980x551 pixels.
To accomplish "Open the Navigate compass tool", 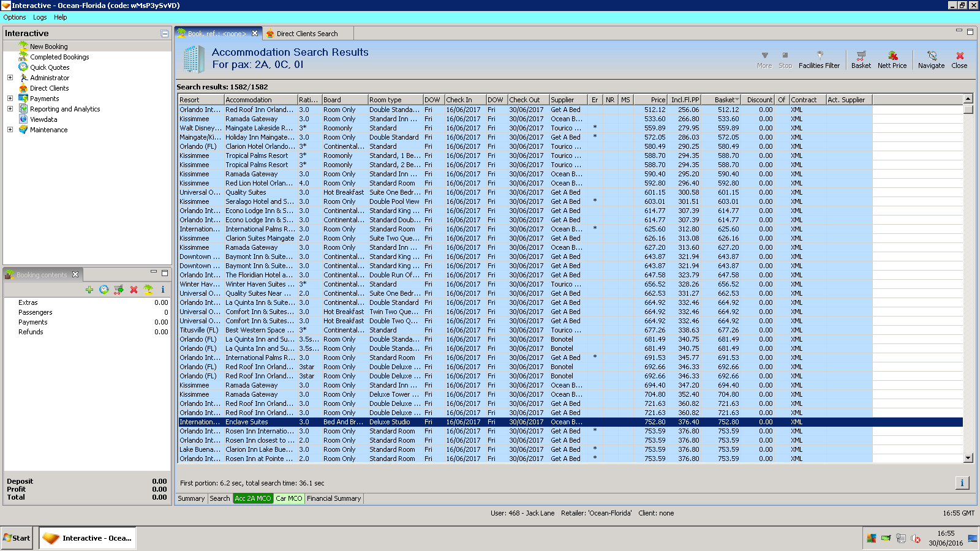I will 931,56.
